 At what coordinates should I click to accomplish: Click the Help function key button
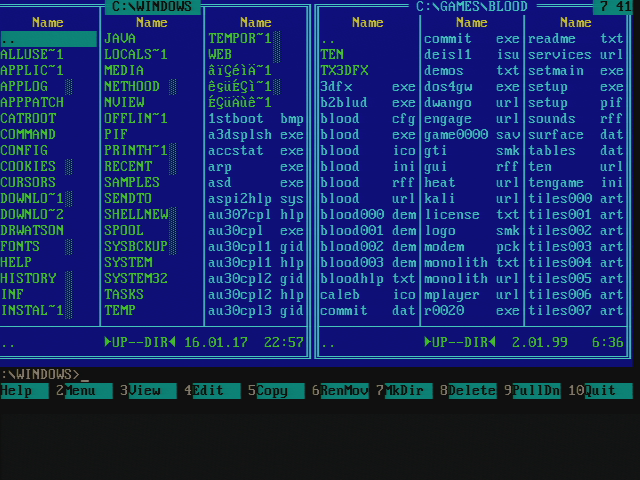click(24, 391)
